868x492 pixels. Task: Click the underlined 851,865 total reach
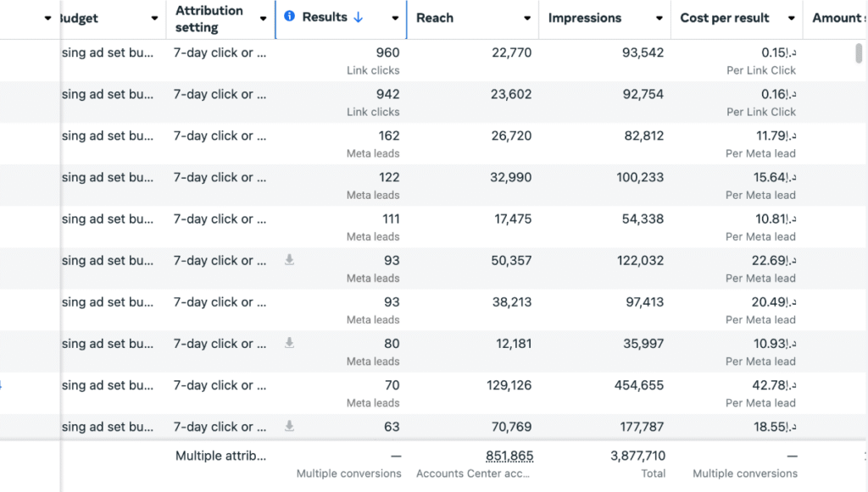click(x=509, y=456)
